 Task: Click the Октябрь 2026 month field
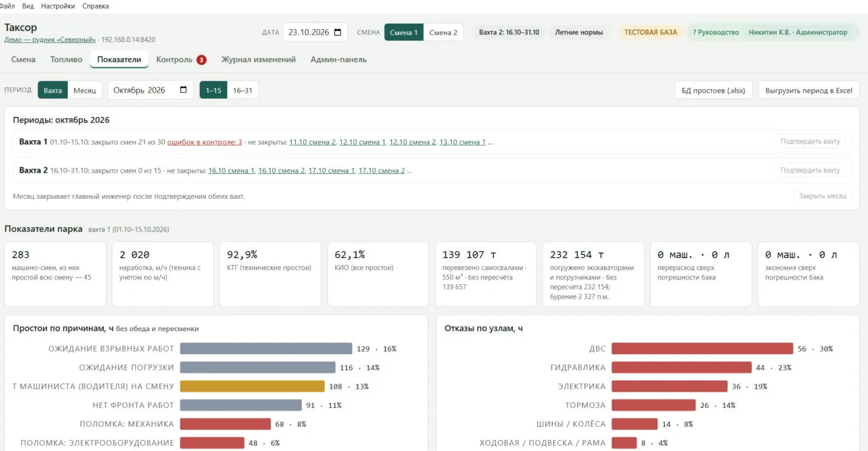(x=151, y=90)
